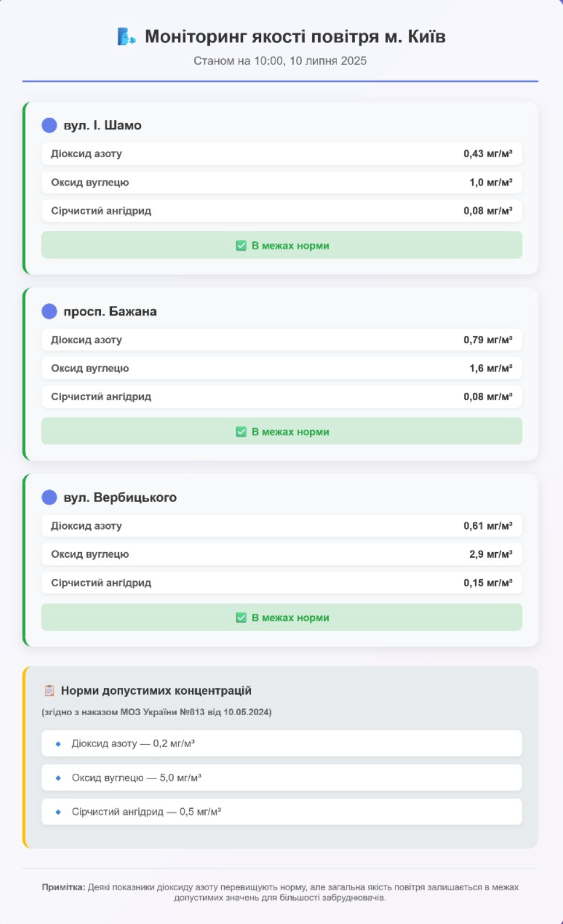Click blue dot next to вул. І. Шамо
563x924 pixels.
49,125
